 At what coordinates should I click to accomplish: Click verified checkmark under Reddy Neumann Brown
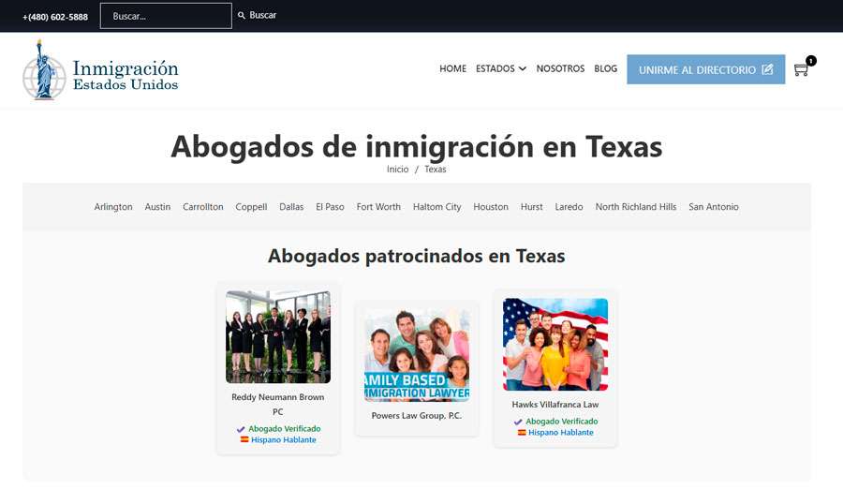[241, 429]
